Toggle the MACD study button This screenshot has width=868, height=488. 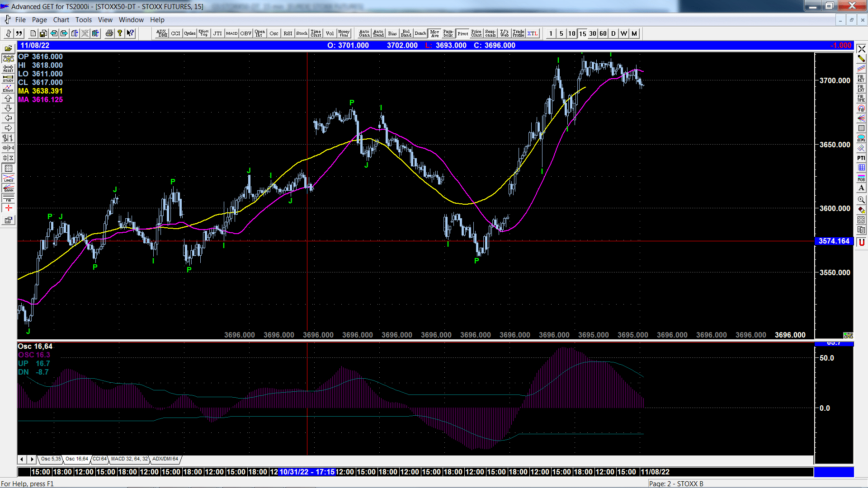[232, 33]
